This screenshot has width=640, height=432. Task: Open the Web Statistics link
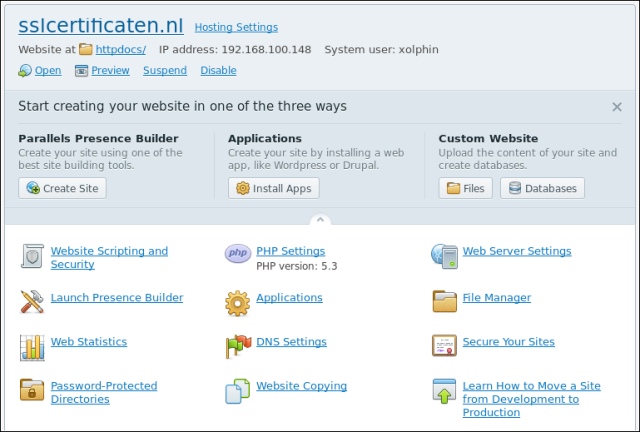(x=89, y=342)
